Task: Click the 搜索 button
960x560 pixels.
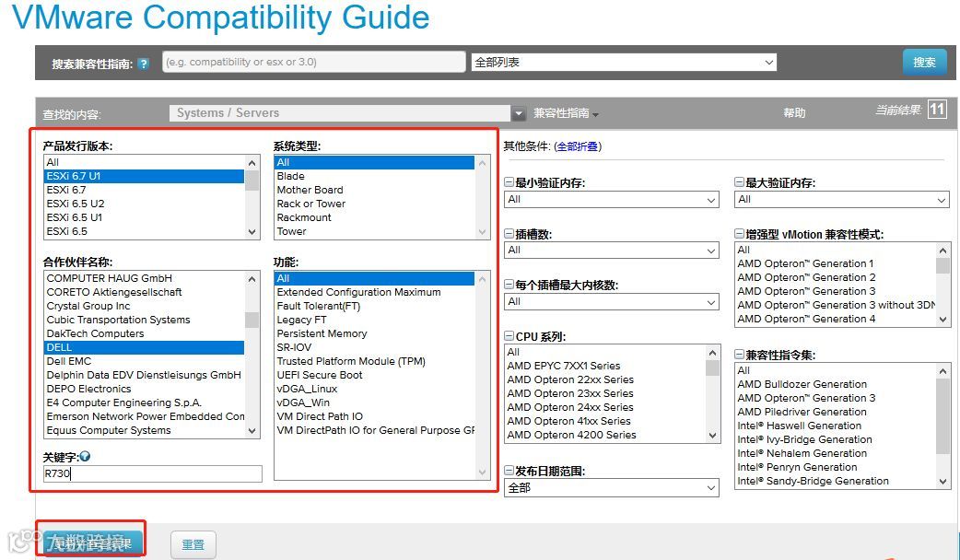Action: [924, 63]
